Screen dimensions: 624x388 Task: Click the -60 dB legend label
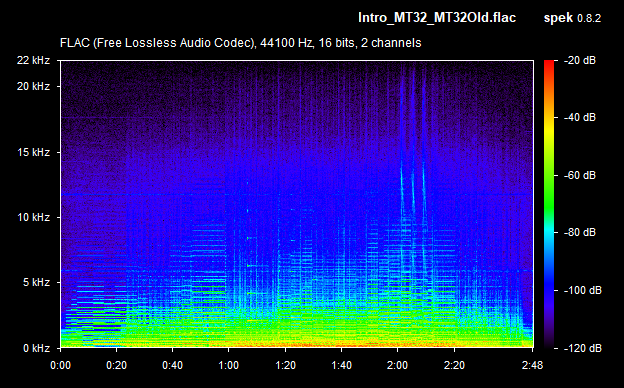580,175
